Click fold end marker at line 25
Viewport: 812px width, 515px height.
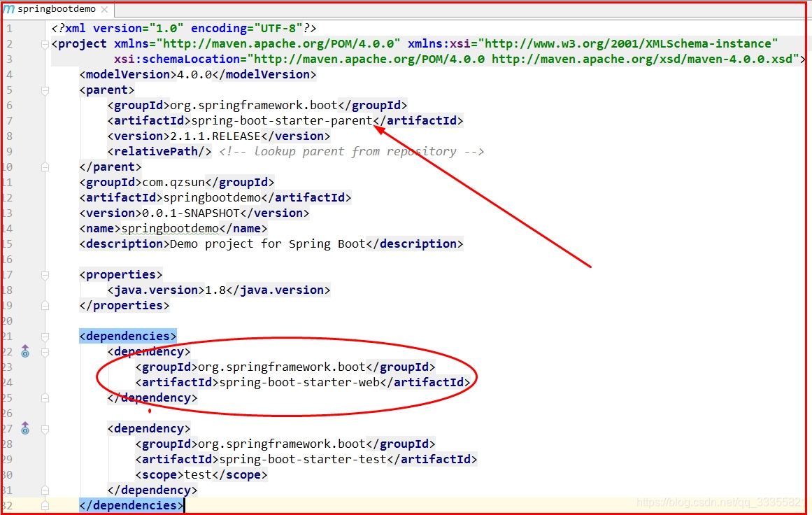tap(45, 398)
